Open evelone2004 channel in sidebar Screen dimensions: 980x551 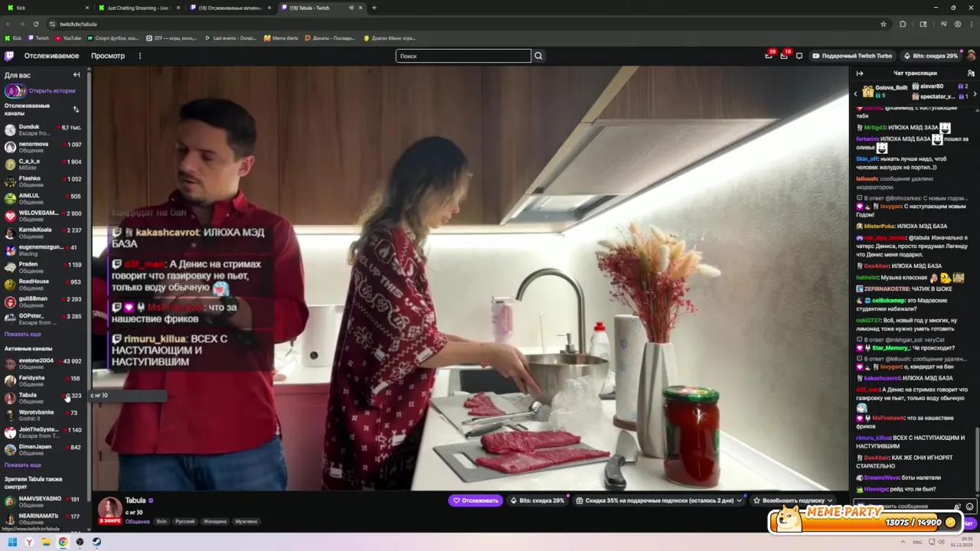(x=44, y=364)
